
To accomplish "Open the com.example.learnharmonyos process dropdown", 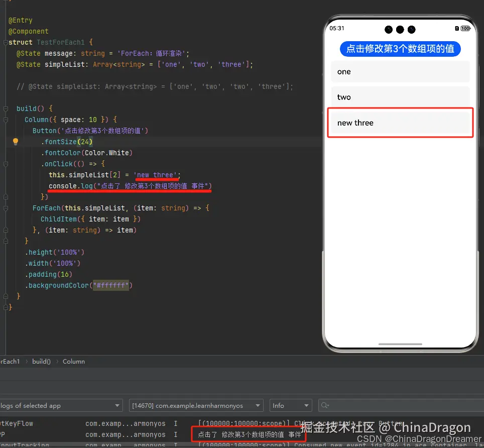I will pos(196,405).
